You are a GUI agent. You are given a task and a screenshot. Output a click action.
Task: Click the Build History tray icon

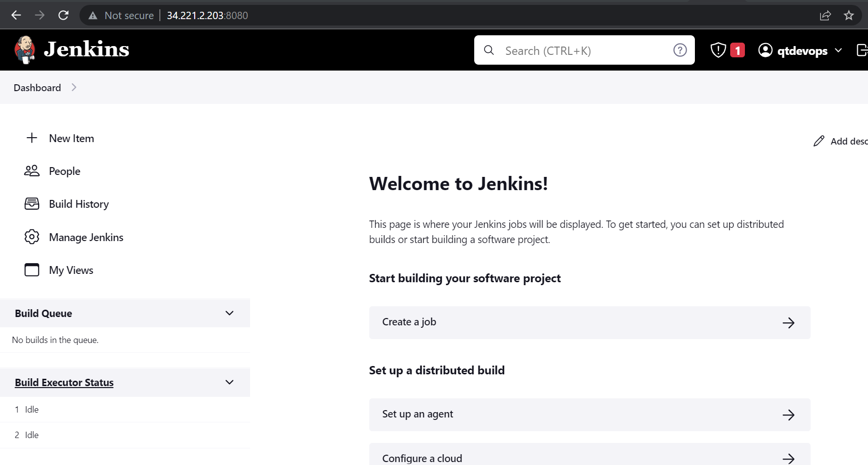tap(32, 204)
